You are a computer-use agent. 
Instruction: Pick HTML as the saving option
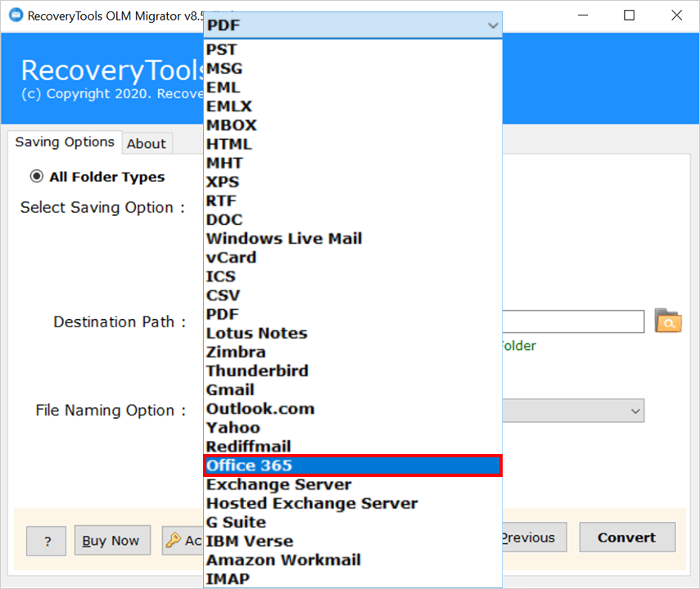[x=353, y=144]
